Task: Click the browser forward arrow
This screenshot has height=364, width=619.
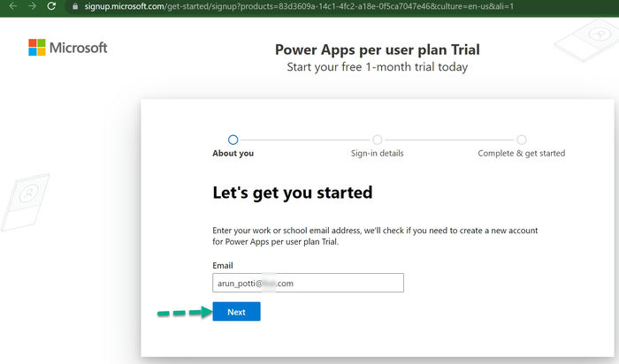Action: coord(32,6)
